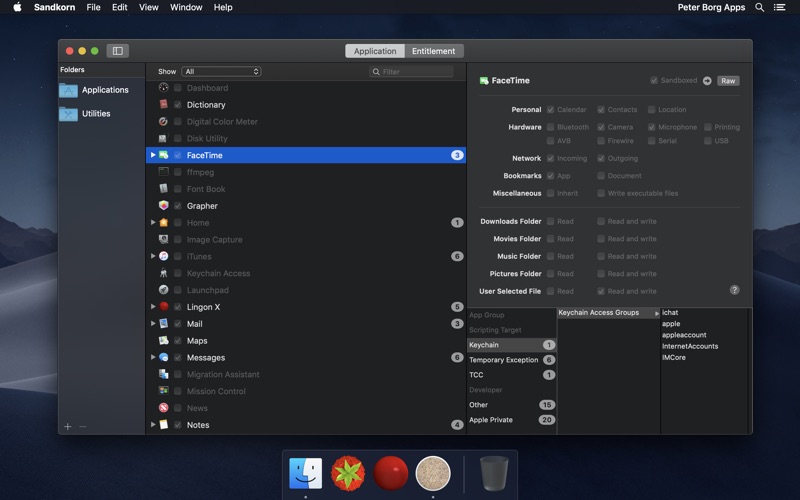Image resolution: width=800 pixels, height=500 pixels.
Task: Open help with the question mark icon
Action: pyautogui.click(x=734, y=290)
